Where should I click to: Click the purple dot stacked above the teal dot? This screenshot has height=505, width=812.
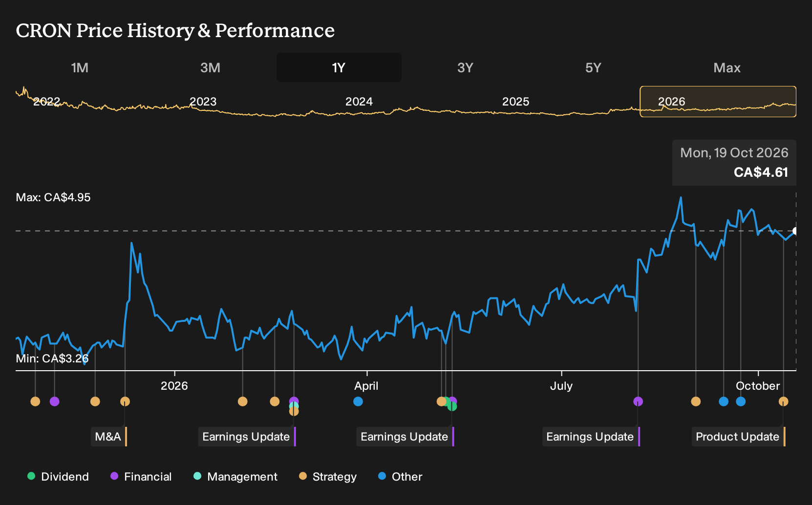click(294, 400)
